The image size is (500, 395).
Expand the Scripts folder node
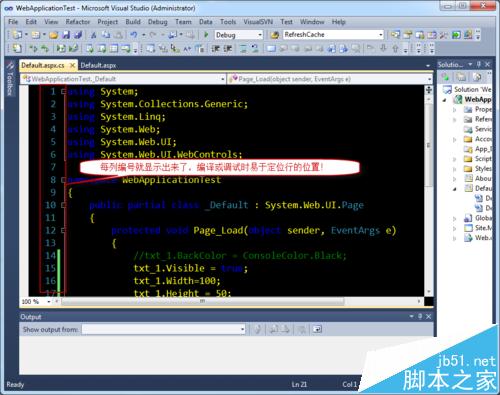454,159
